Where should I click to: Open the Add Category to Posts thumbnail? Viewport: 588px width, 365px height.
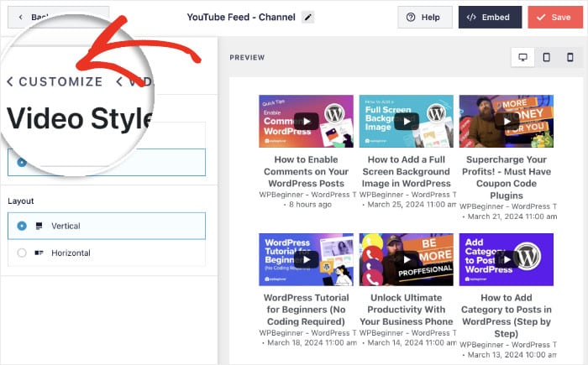(x=507, y=260)
